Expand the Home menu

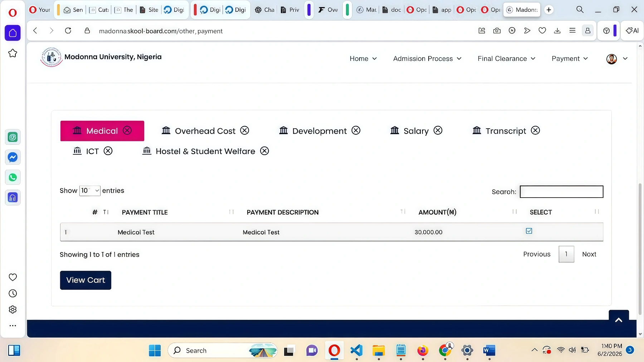[x=363, y=59]
